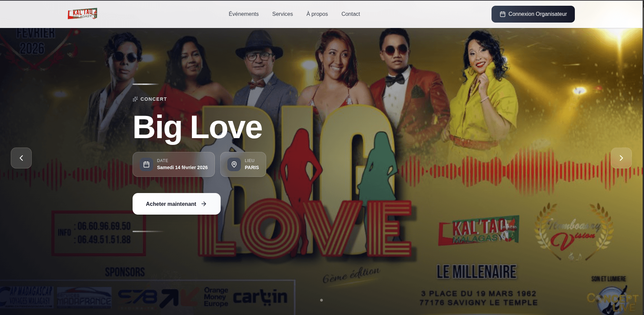Open the Services navigation item
This screenshot has width=644, height=315.
coord(282,14)
